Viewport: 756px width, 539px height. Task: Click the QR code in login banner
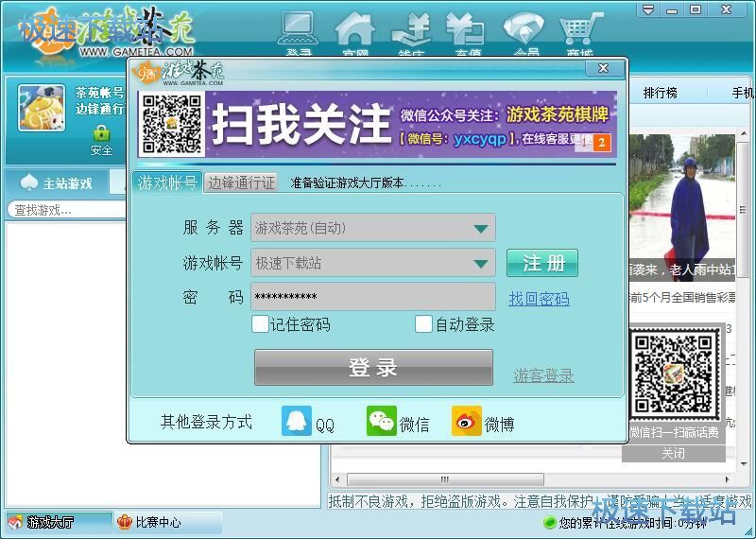coord(172,124)
